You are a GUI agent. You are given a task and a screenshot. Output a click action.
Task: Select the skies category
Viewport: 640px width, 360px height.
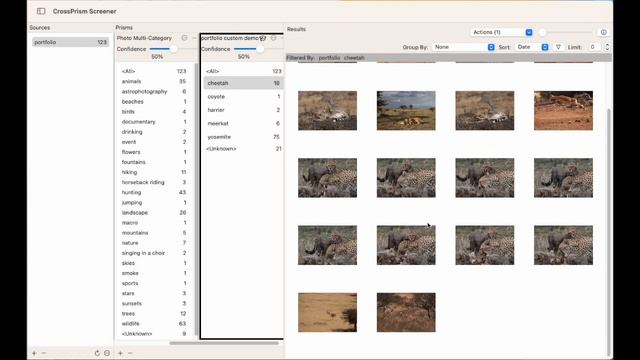coord(153,263)
